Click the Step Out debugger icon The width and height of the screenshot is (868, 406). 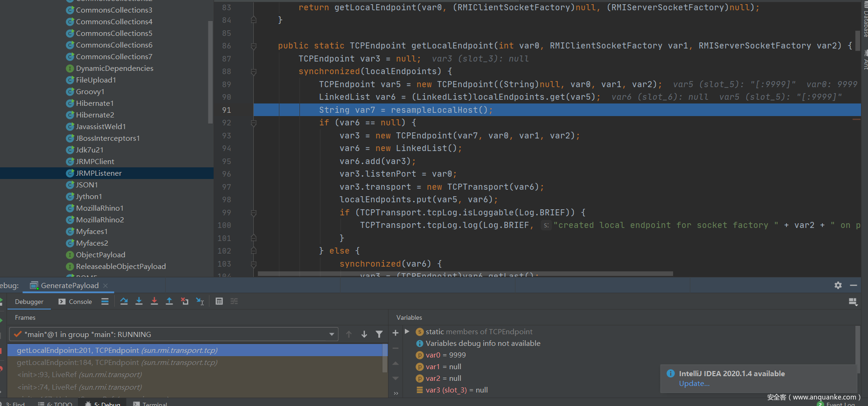169,302
